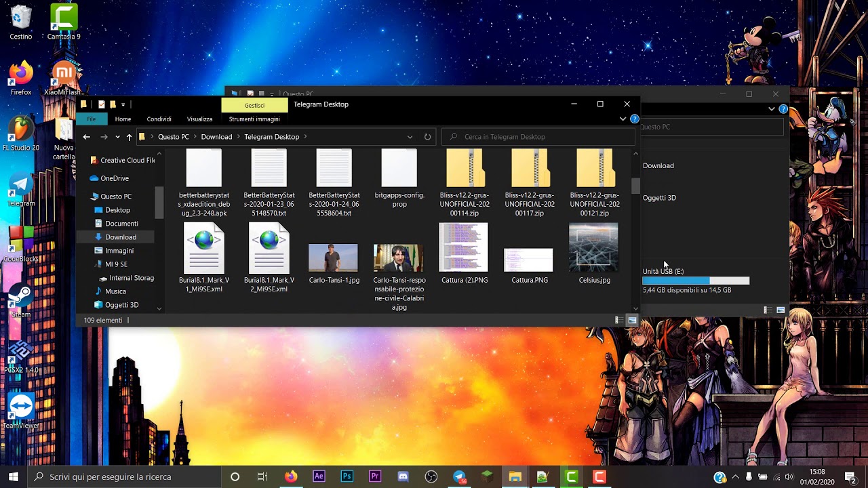Expand the ribbon with the chevron
Screen dimensions: 868x488
click(x=623, y=119)
